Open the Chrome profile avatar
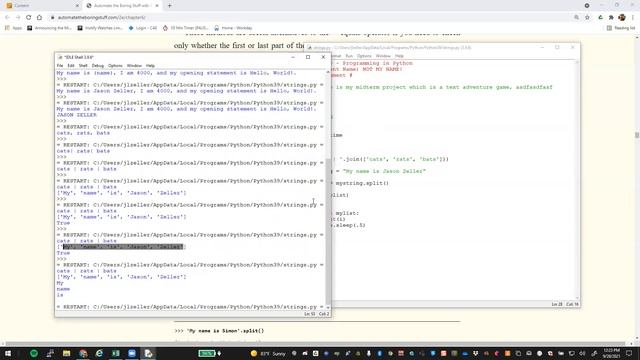Screen dimensions: 640x360 622,18
